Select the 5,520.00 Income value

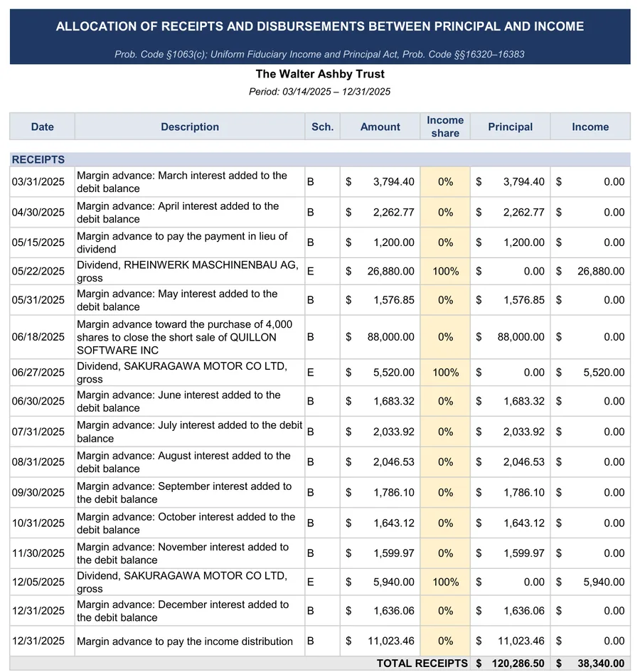point(604,373)
